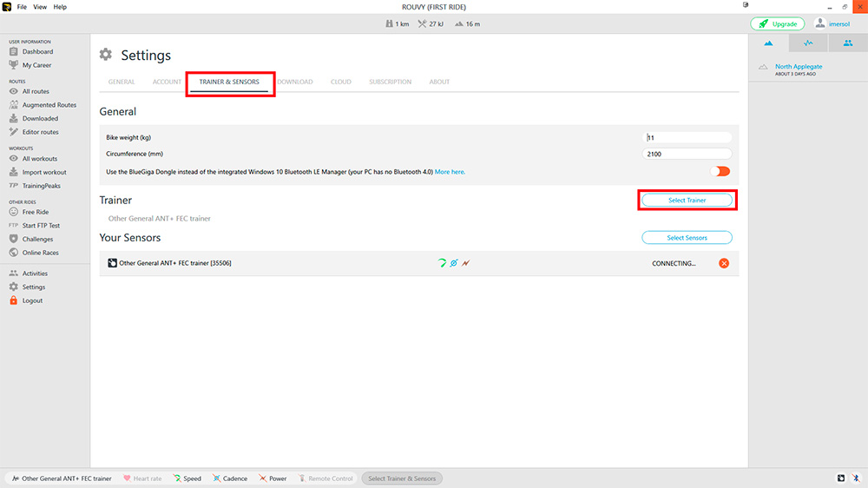This screenshot has width=868, height=488.
Task: Switch to the Account tab
Action: coord(167,82)
